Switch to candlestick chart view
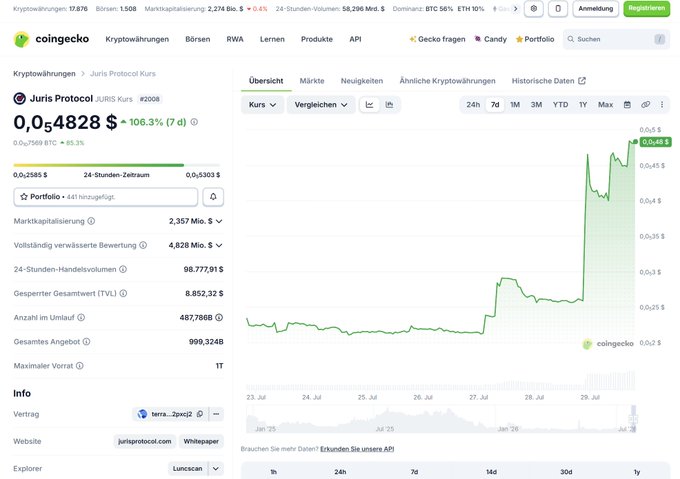The image size is (680, 479). pyautogui.click(x=389, y=104)
